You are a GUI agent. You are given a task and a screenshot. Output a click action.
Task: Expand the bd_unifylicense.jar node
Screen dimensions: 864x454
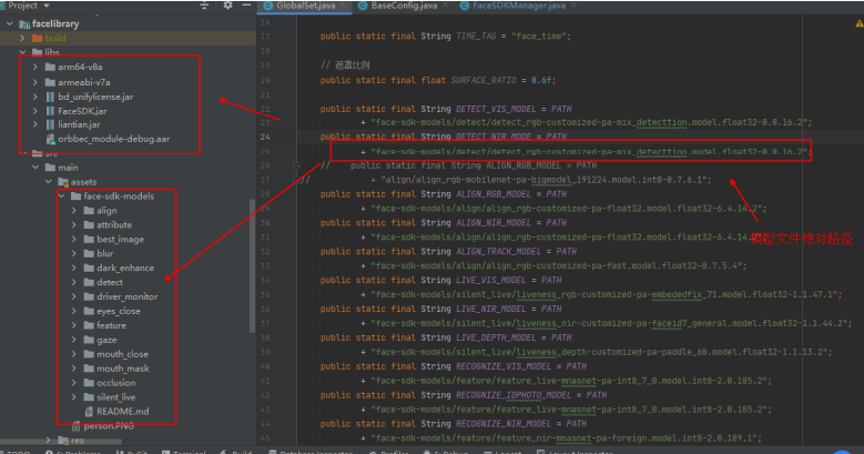[36, 96]
